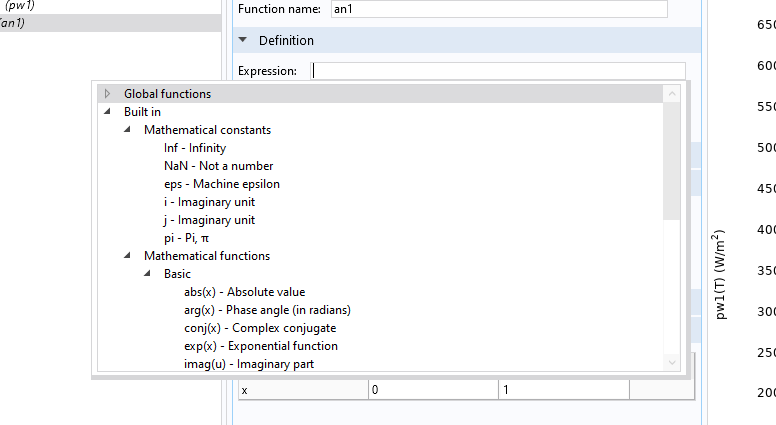Expand the Global functions tree node
Viewport: 776px width, 425px height.
tap(107, 94)
